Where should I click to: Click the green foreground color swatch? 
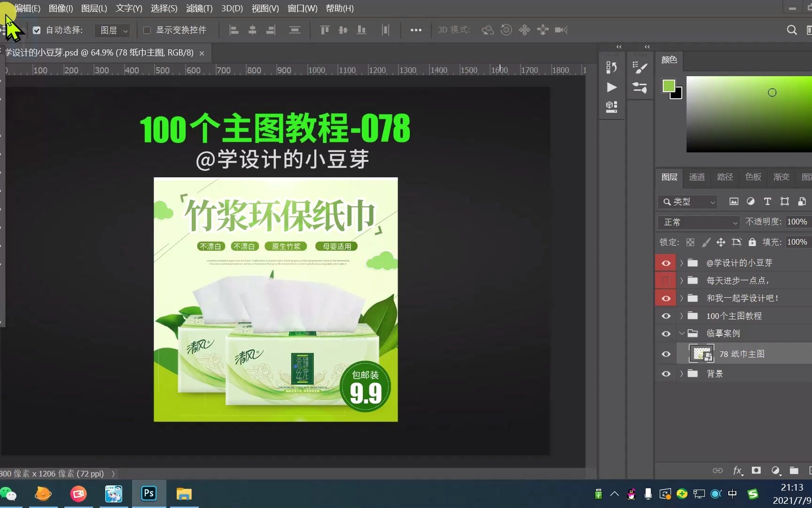pyautogui.click(x=668, y=86)
